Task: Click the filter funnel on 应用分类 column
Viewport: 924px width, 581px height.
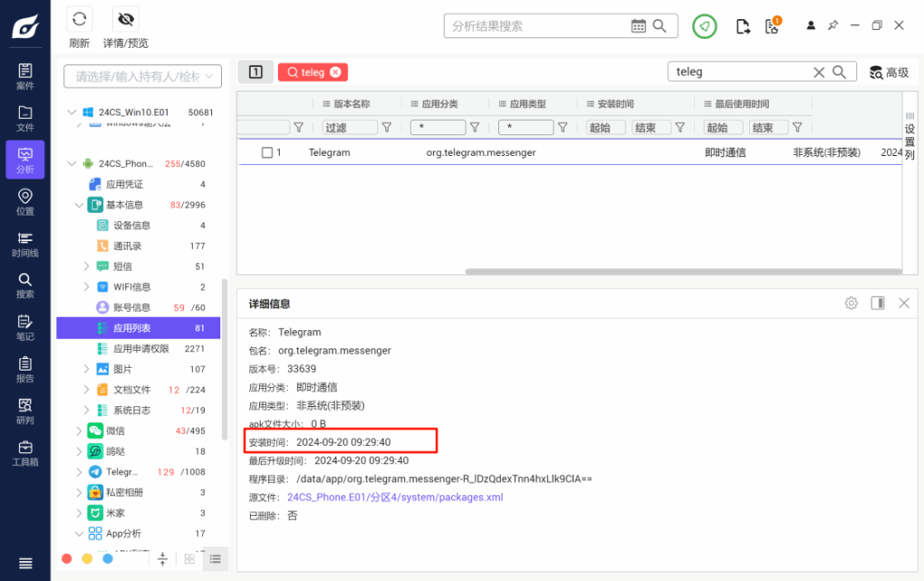Action: tap(475, 127)
